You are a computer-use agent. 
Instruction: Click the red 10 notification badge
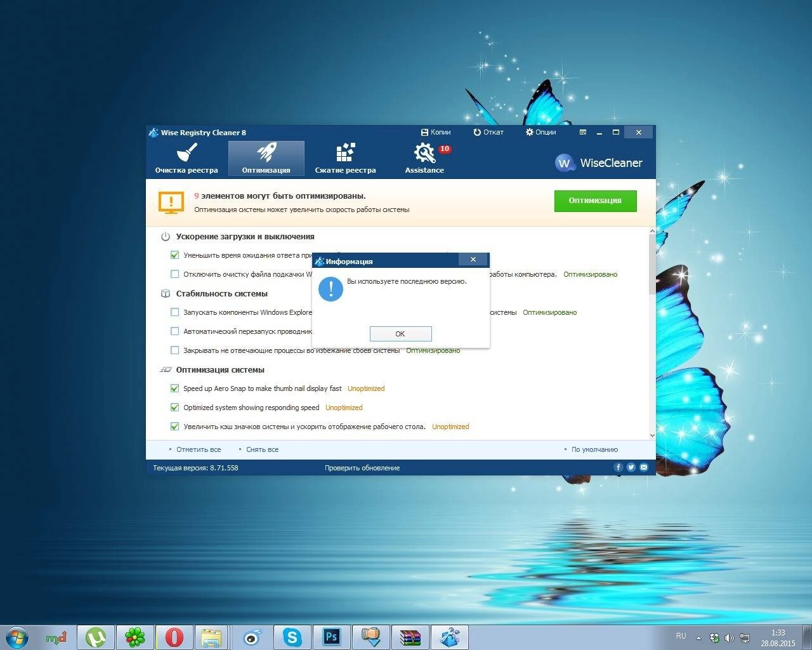coord(445,149)
